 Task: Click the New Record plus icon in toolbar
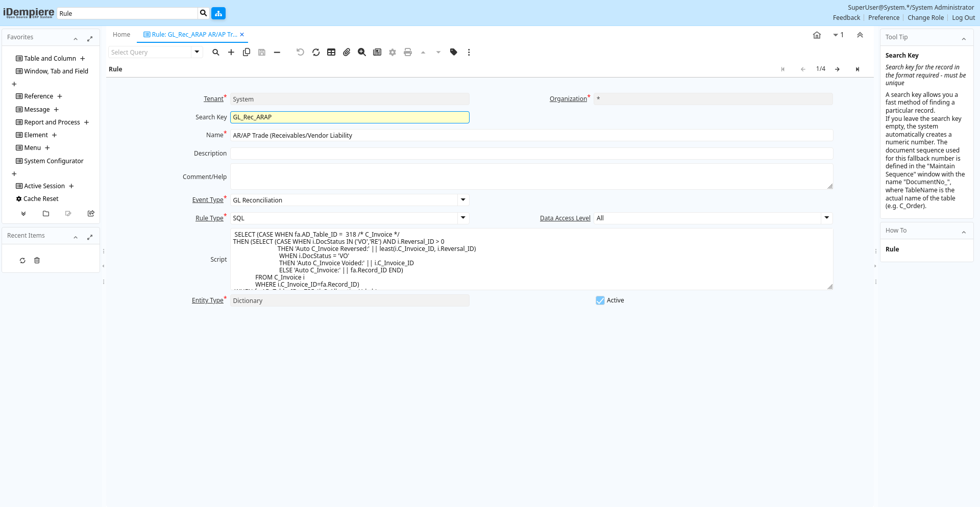(231, 52)
